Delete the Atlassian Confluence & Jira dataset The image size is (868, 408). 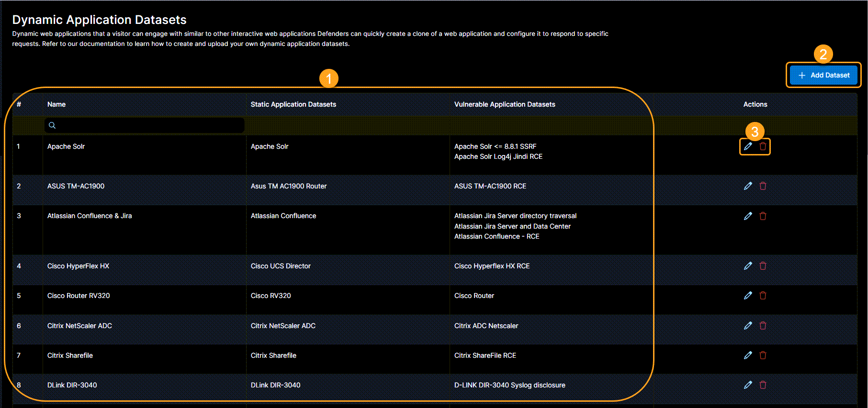click(763, 216)
